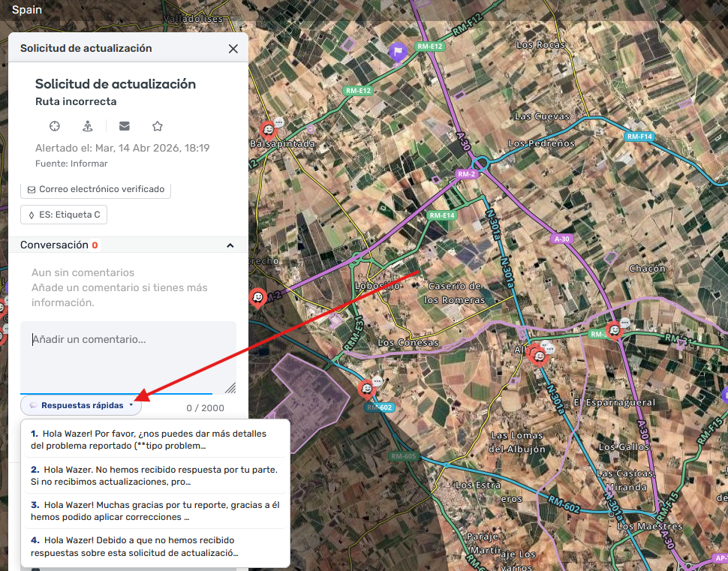The width and height of the screenshot is (728, 571).
Task: Click the Las Lomas del Albujón label
Action: [517, 443]
